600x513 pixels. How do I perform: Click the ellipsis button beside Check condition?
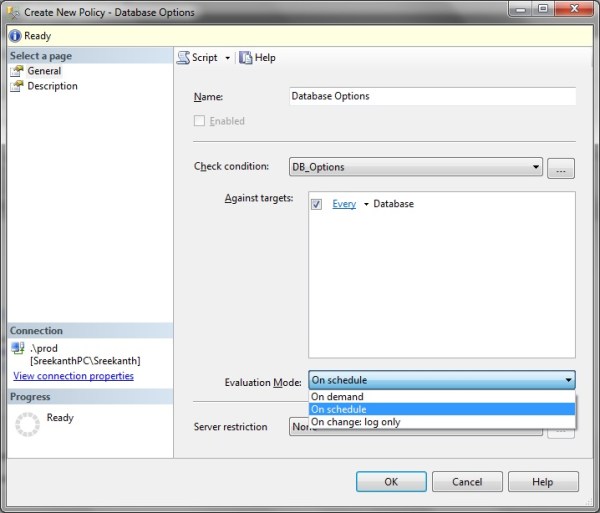point(561,168)
